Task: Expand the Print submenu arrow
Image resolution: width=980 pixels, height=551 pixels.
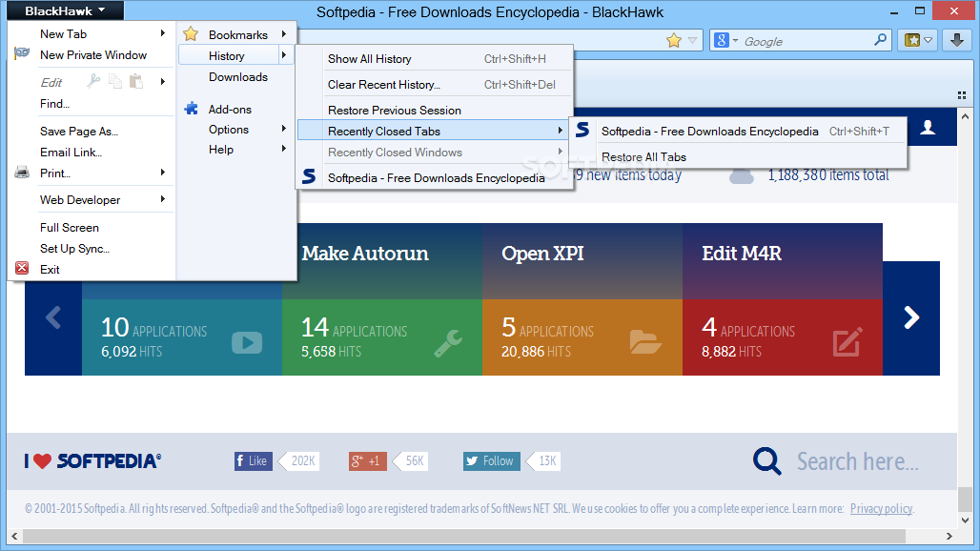Action: pos(162,173)
